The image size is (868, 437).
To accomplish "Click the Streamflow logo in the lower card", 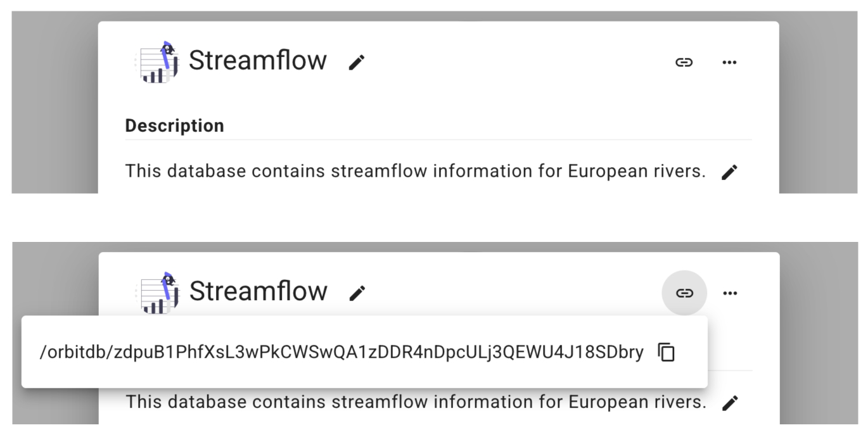I will [158, 293].
